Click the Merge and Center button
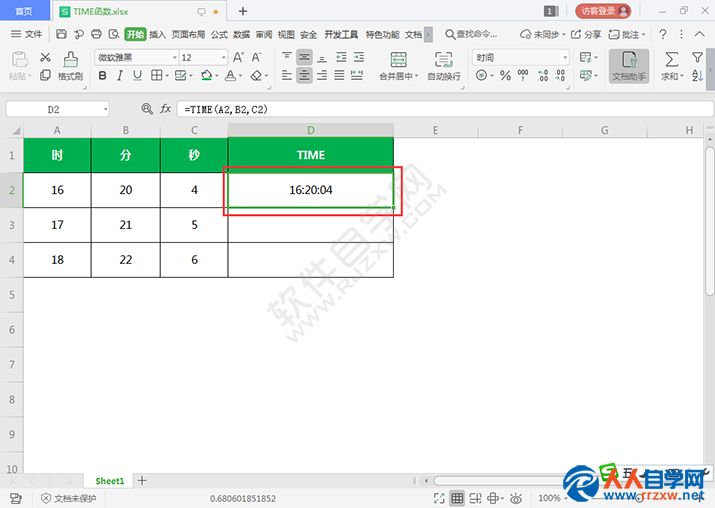Image resolution: width=715 pixels, height=508 pixels. (399, 66)
